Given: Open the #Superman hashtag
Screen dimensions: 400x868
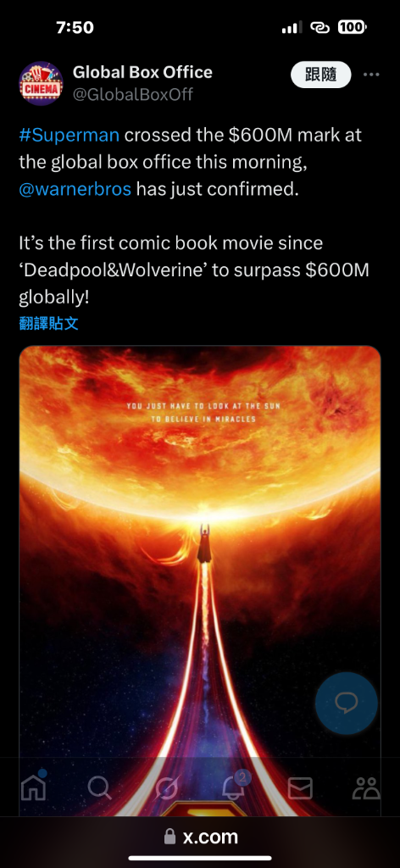Looking at the screenshot, I should [x=69, y=136].
